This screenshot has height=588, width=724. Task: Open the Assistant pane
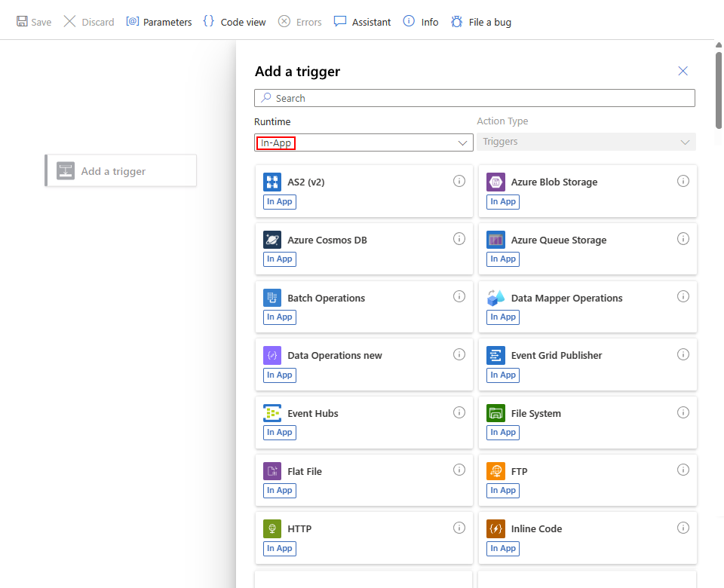[363, 22]
